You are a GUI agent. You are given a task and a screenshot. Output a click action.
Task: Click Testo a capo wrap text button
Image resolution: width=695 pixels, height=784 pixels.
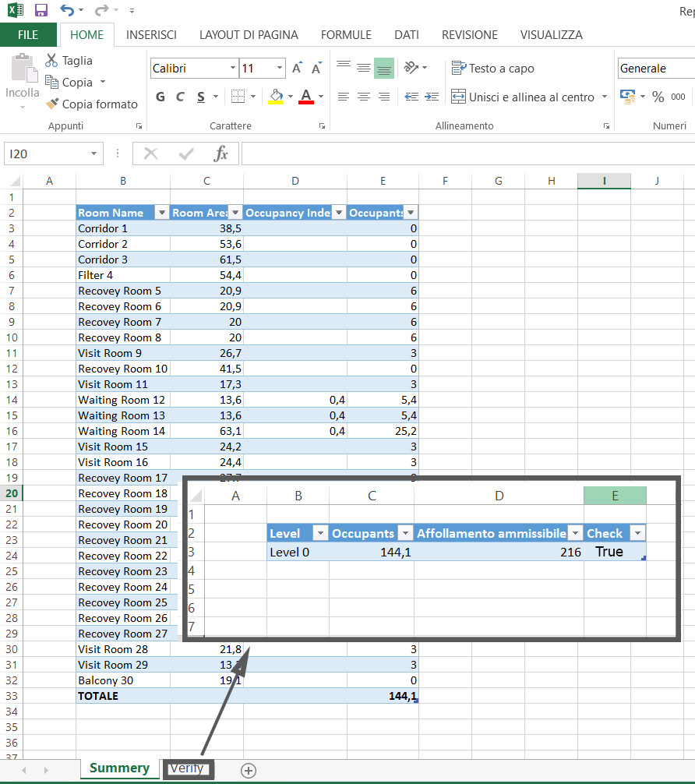492,68
